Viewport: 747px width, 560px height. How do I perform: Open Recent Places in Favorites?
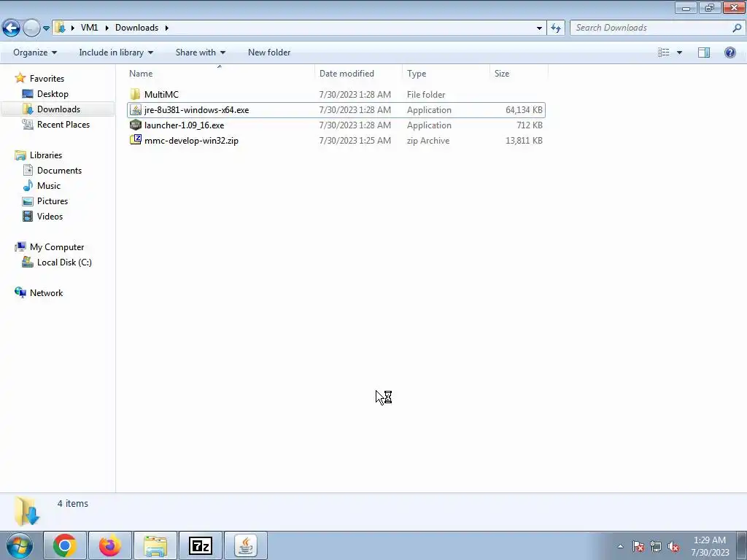[x=63, y=124]
